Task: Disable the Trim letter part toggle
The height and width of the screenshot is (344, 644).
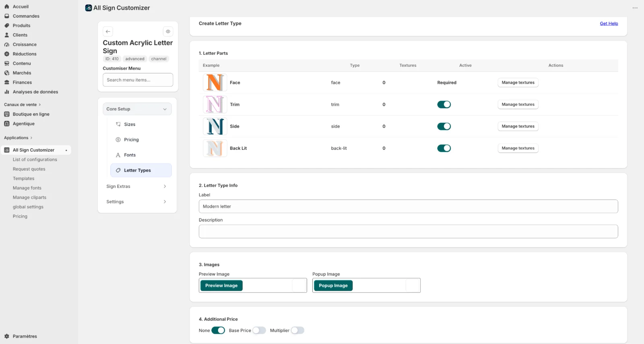Action: [x=444, y=104]
